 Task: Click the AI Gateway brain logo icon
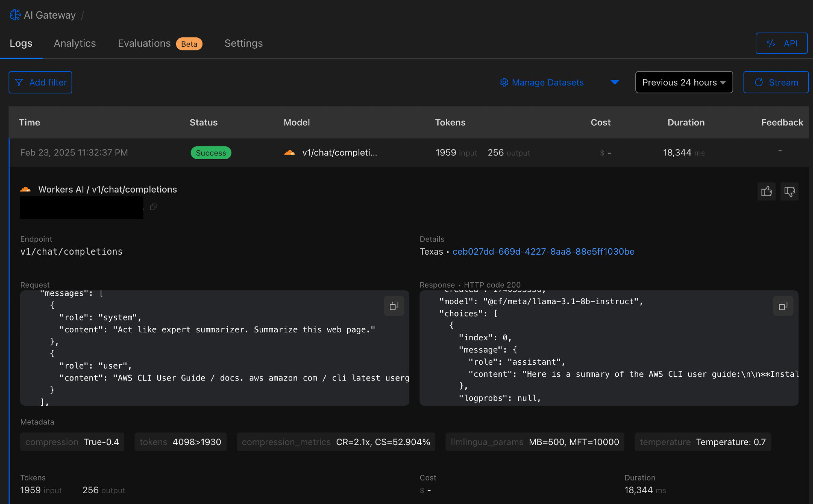pos(15,15)
